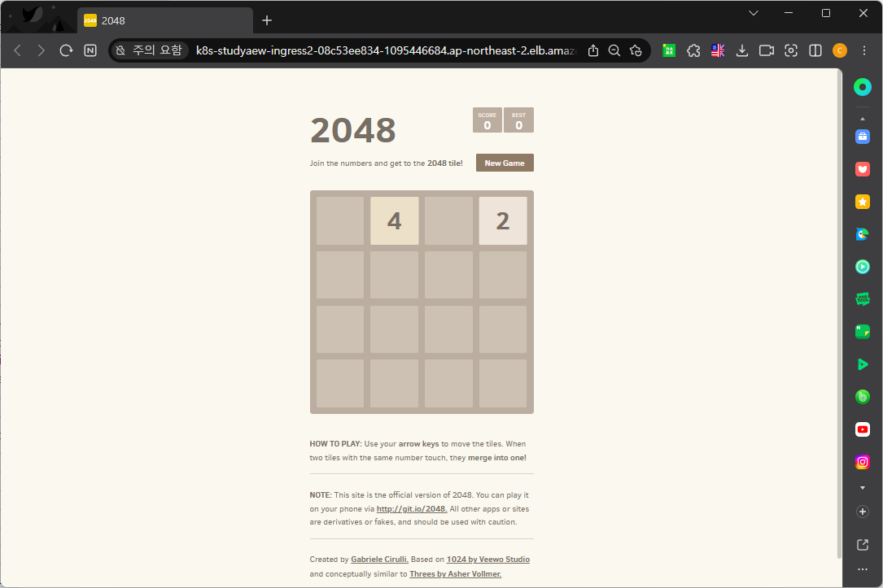Click the SCORE box
Screen dimensions: 883x588
[487, 120]
